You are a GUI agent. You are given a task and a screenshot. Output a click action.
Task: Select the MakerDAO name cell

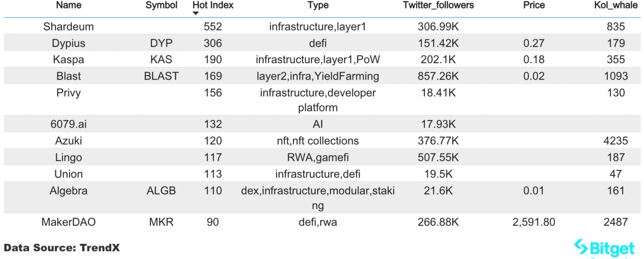pos(69,222)
